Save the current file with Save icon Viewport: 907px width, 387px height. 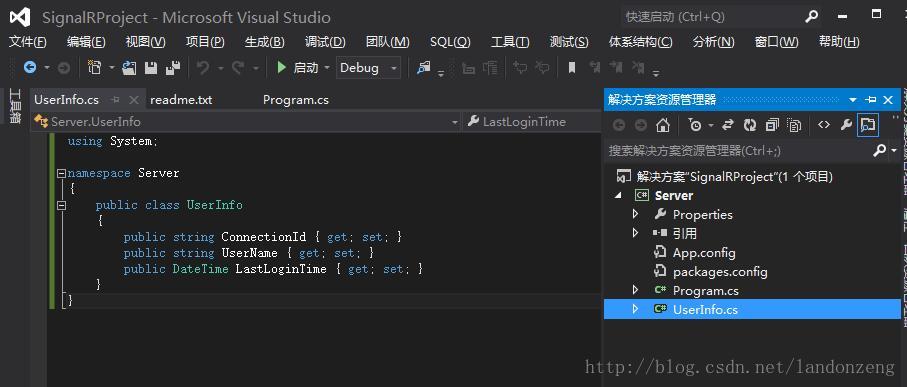click(151, 68)
